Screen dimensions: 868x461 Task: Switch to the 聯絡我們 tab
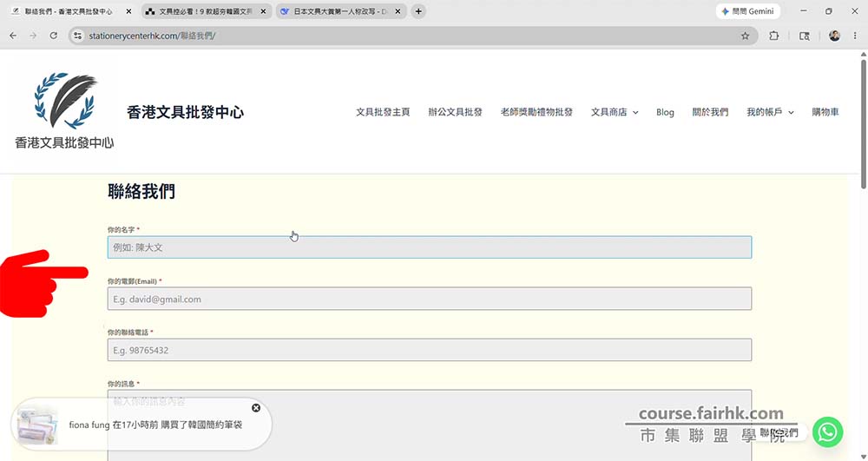click(x=72, y=11)
